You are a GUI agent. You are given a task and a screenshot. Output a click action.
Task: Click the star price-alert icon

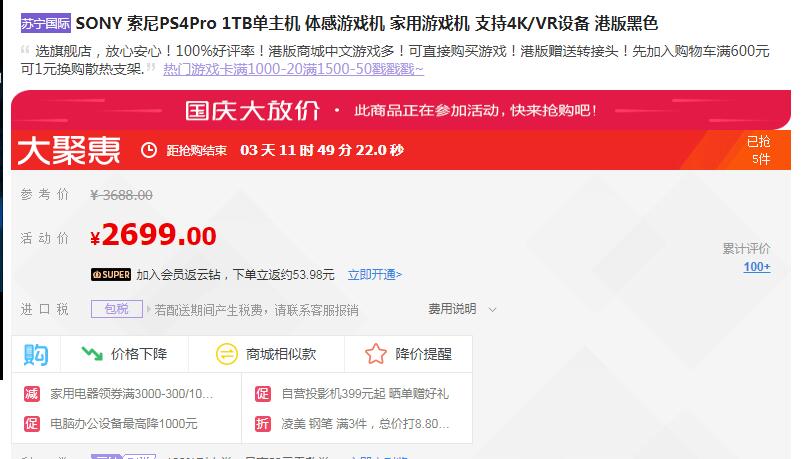(x=376, y=354)
